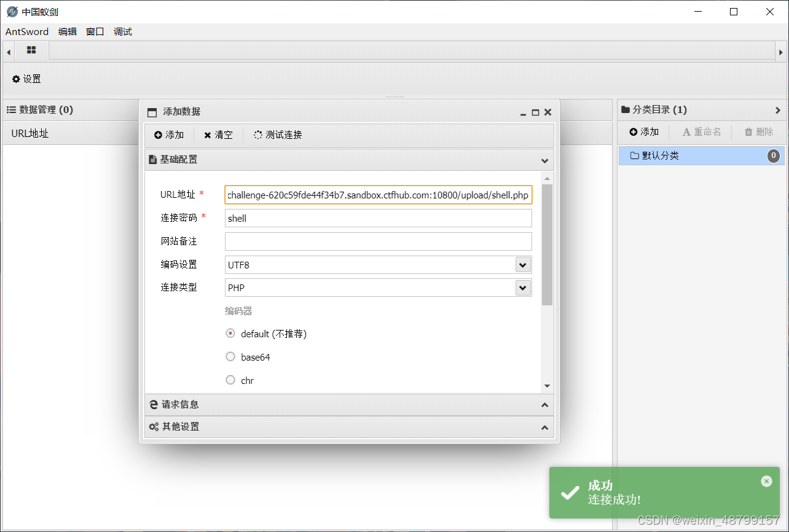Click the home grid tab icon
Viewport: 789px width, 532px height.
[x=31, y=50]
